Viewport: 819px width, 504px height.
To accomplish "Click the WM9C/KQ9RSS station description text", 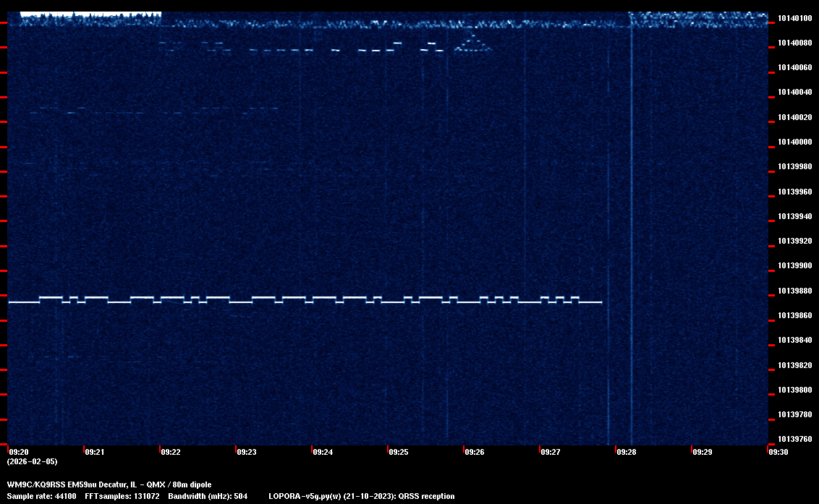I will click(x=109, y=484).
